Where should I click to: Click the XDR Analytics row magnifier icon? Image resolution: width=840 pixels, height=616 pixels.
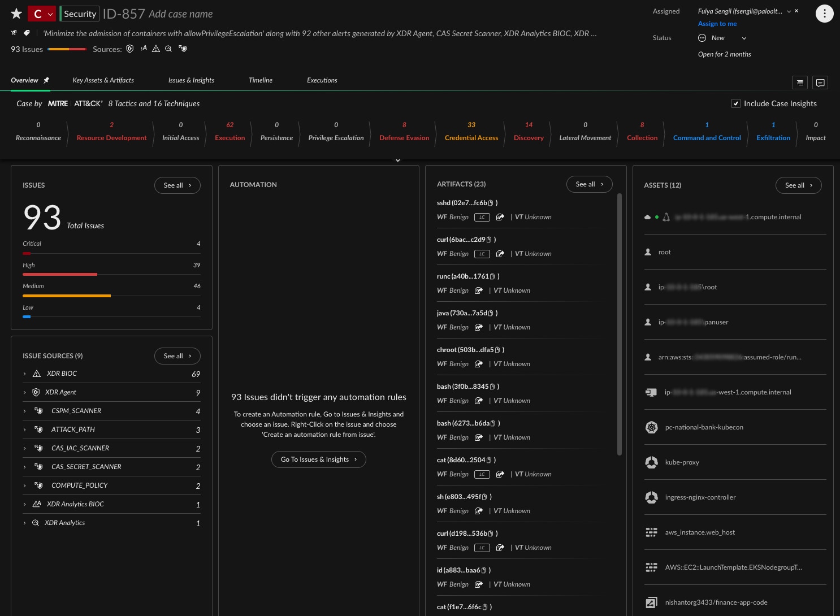(x=36, y=523)
